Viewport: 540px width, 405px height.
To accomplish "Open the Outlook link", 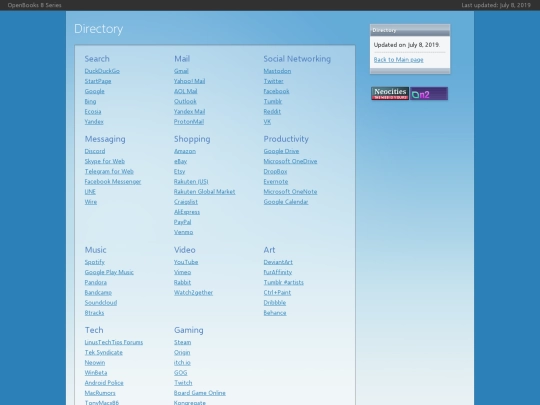I will [x=185, y=101].
